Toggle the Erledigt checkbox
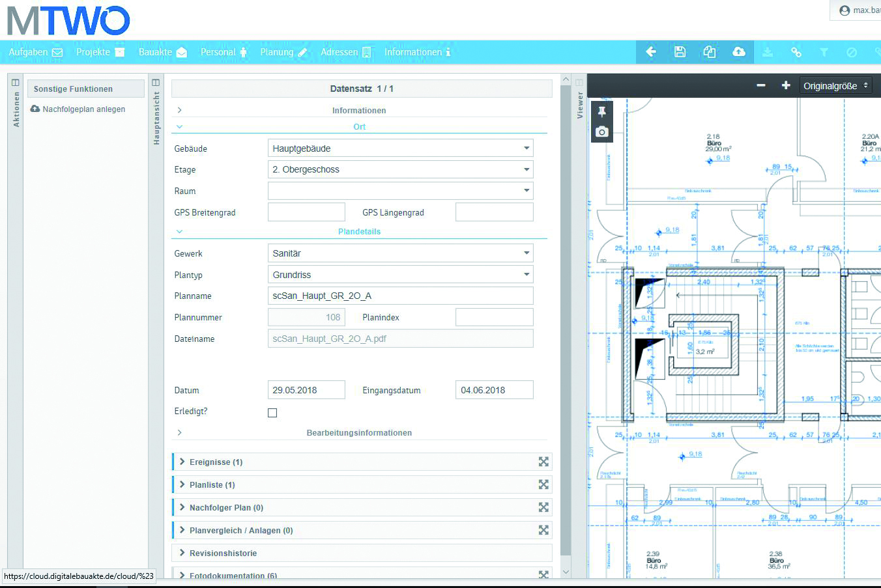 (272, 413)
